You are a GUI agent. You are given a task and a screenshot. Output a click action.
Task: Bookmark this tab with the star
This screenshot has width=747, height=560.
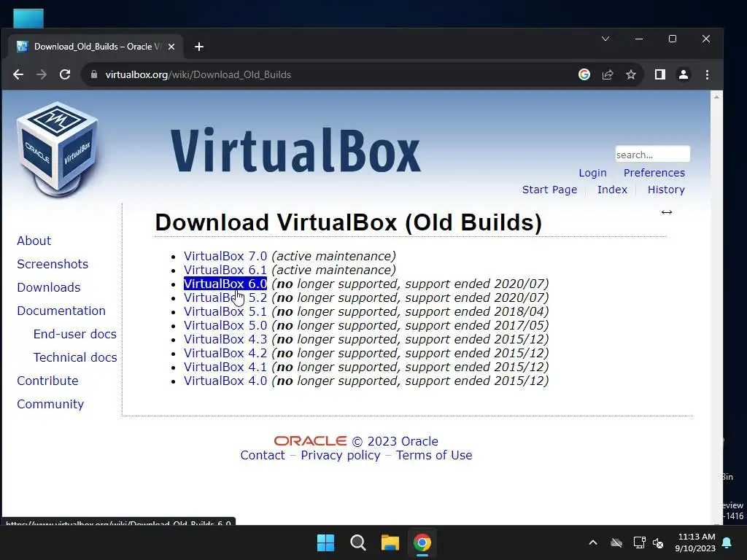point(631,75)
